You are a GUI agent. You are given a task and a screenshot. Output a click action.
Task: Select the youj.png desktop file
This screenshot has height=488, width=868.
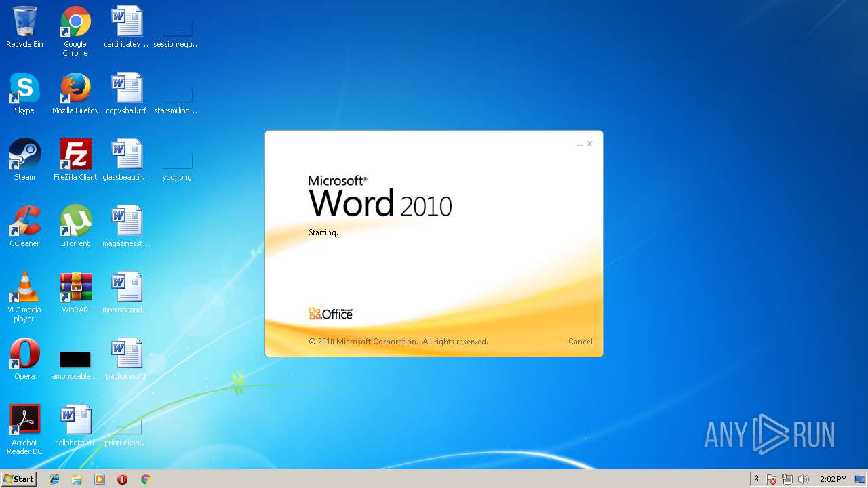click(x=177, y=165)
